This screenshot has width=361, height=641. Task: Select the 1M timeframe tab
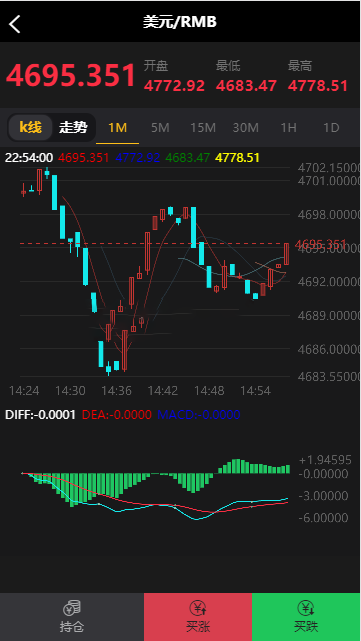pos(118,128)
